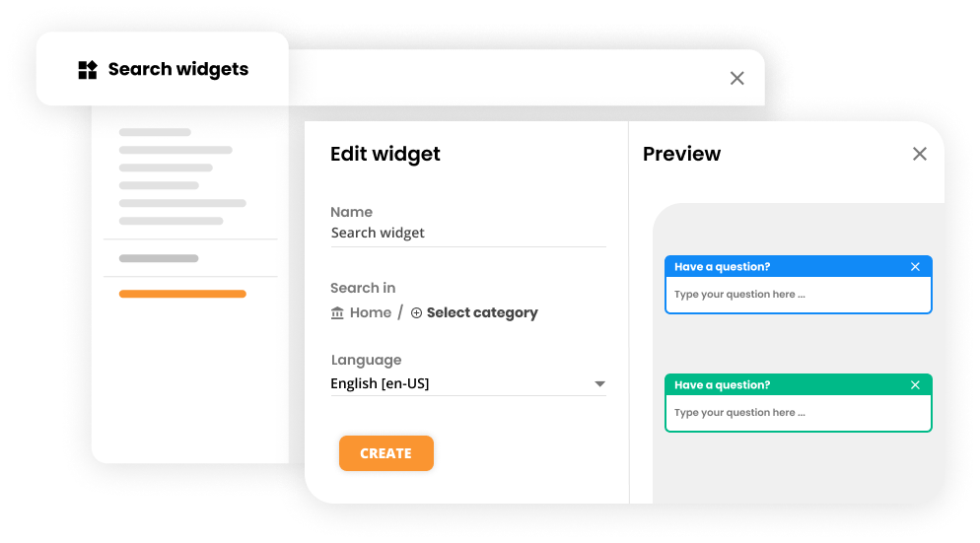
Task: Dismiss the green question widget
Action: 915,385
